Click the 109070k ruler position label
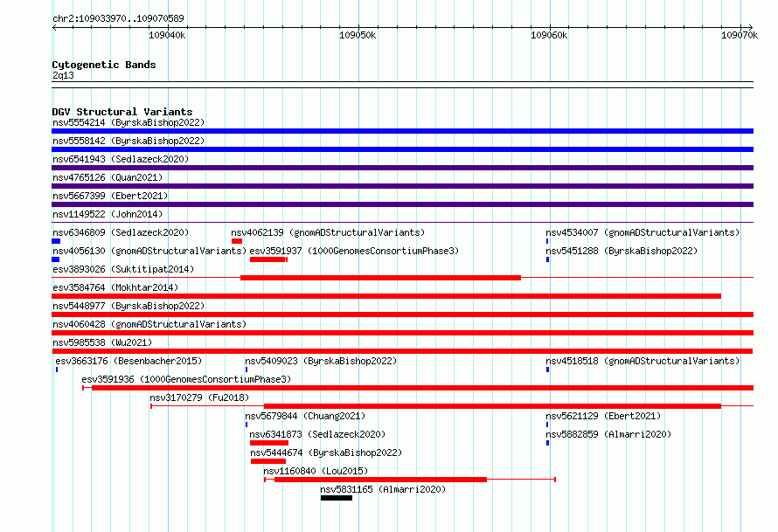This screenshot has width=778, height=532. (740, 35)
